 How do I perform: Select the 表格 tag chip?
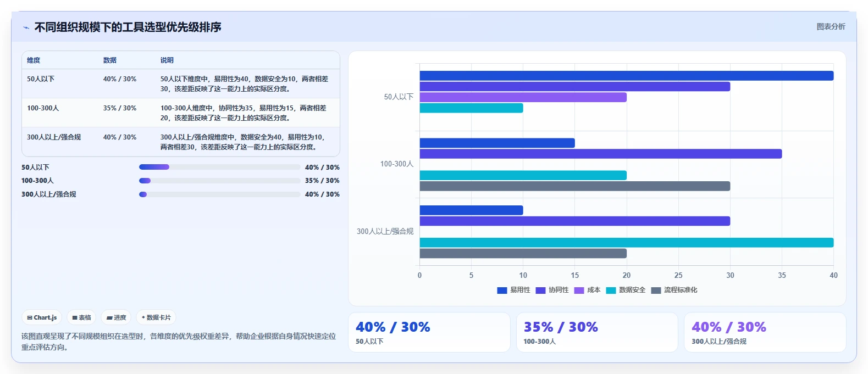pyautogui.click(x=81, y=317)
